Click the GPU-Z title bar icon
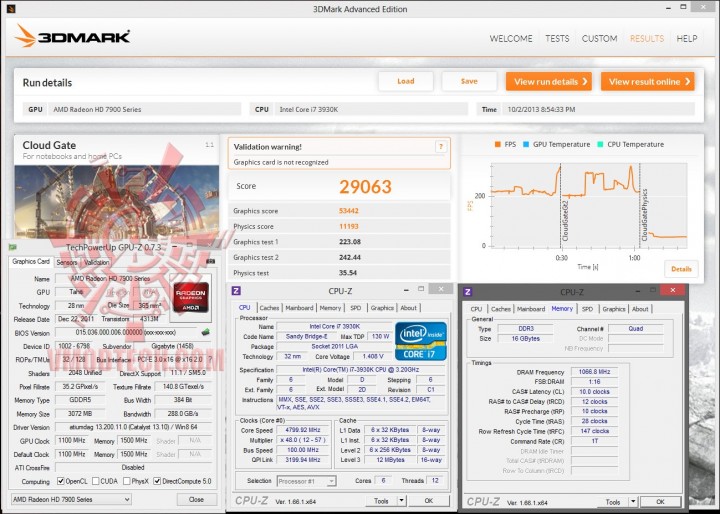720x514 pixels. click(x=12, y=247)
